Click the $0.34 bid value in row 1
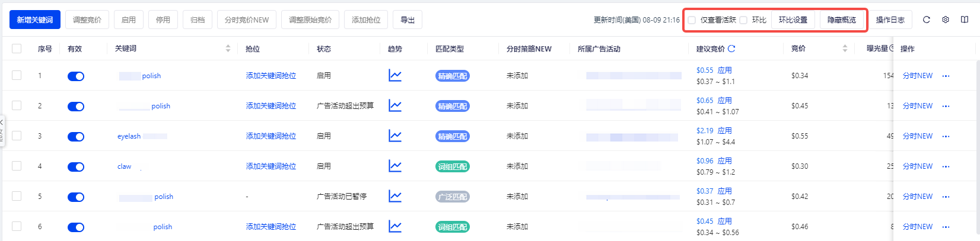Screen dimensions: 980x241 pyautogui.click(x=800, y=76)
